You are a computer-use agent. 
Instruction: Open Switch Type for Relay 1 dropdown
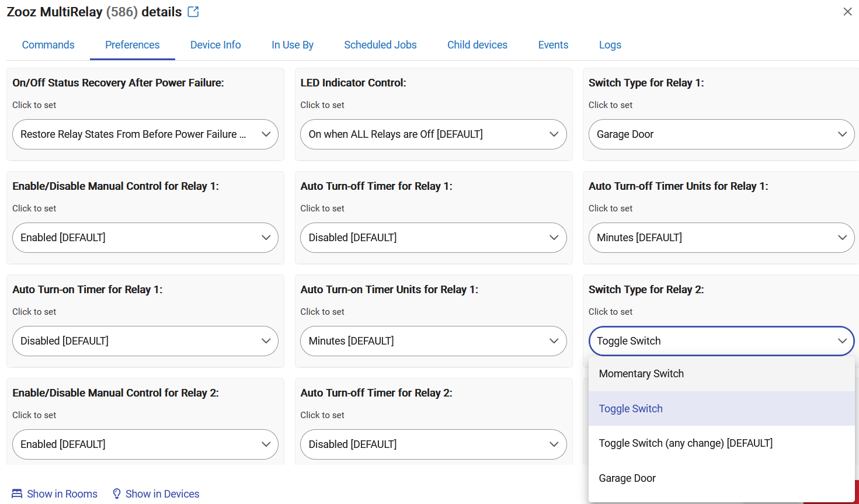(x=721, y=134)
